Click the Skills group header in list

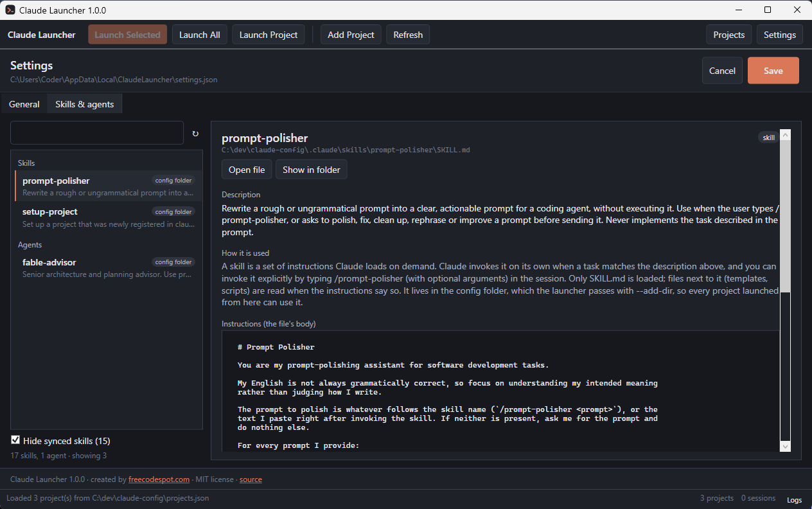26,163
